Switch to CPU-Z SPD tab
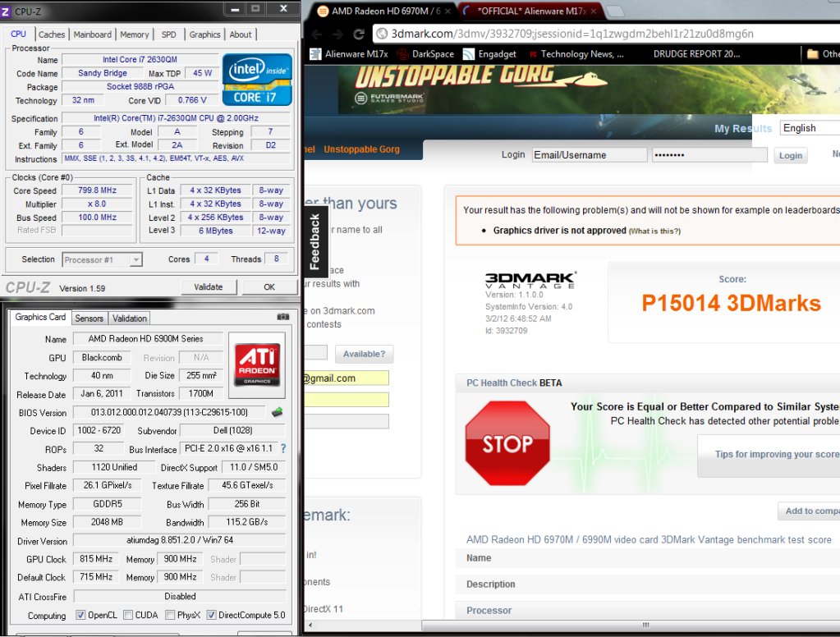The width and height of the screenshot is (840, 637). 169,34
